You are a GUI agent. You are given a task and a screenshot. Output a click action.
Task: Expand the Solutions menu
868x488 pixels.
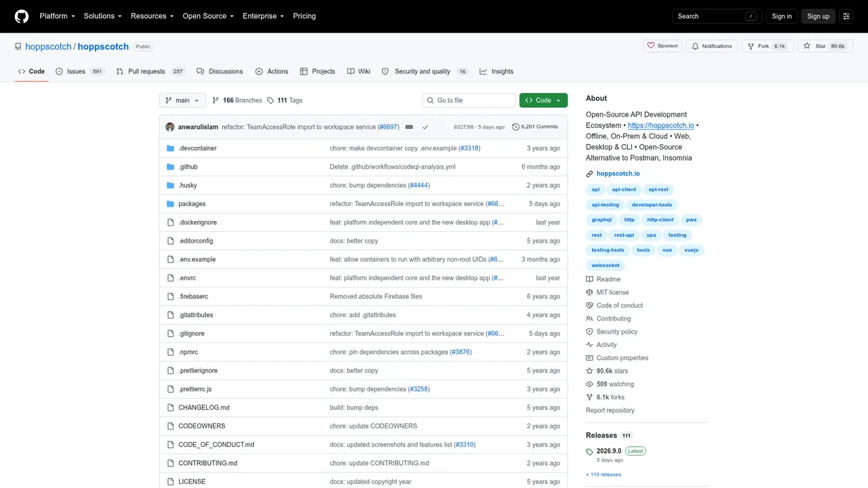pyautogui.click(x=103, y=16)
